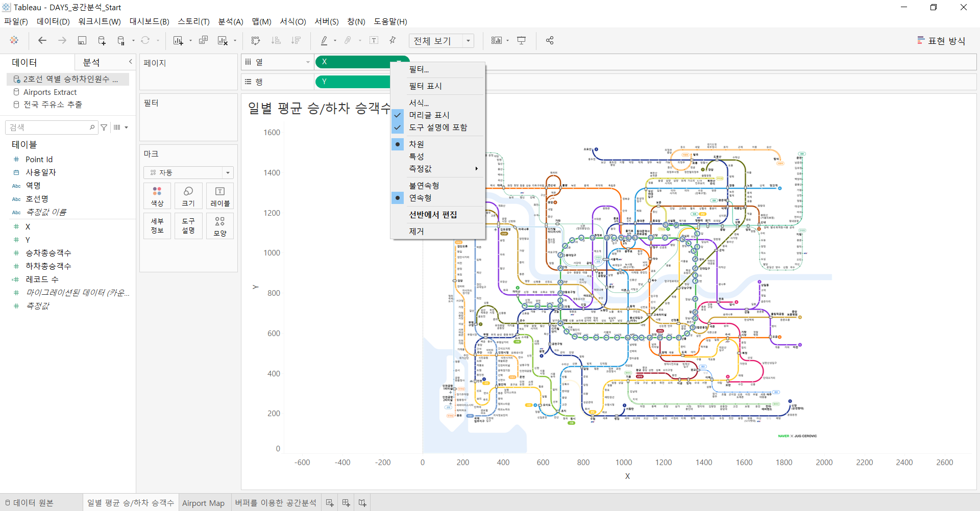Image resolution: width=980 pixels, height=511 pixels.
Task: Open the new worksheet dropdown arrow
Action: 190,41
